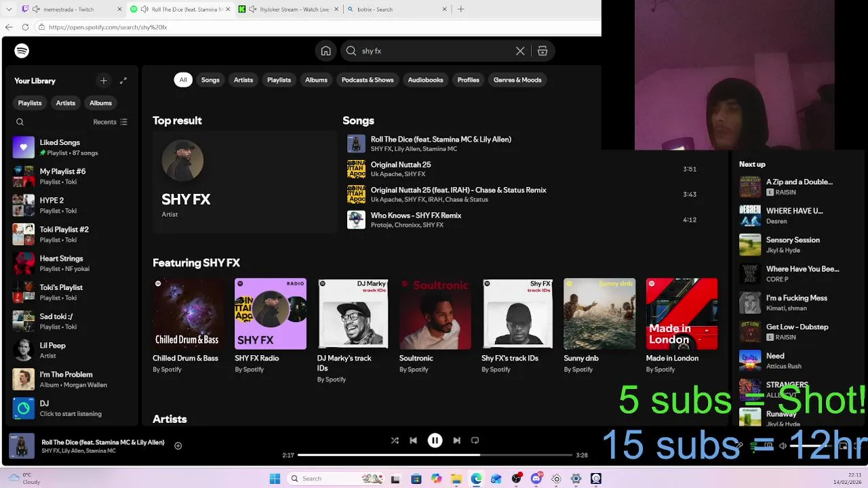The width and height of the screenshot is (868, 488).
Task: Reload the Spotify page
Action: [x=25, y=27]
